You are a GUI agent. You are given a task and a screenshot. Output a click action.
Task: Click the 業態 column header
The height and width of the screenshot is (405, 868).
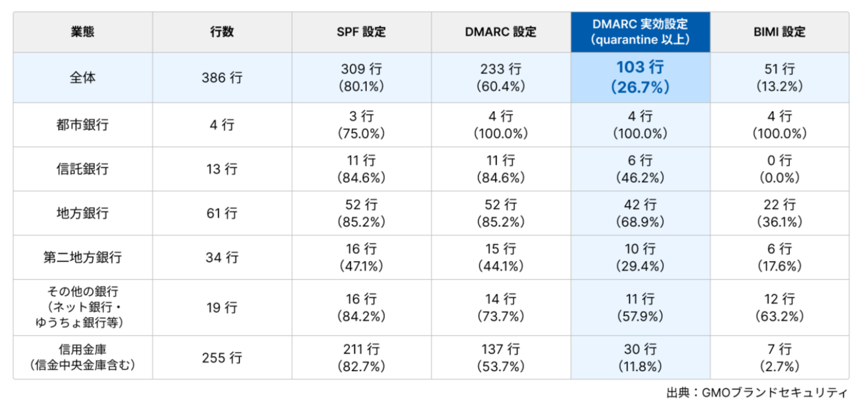point(83,32)
